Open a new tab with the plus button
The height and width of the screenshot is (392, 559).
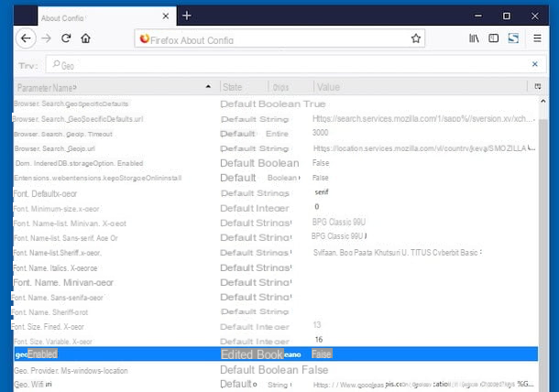(187, 16)
